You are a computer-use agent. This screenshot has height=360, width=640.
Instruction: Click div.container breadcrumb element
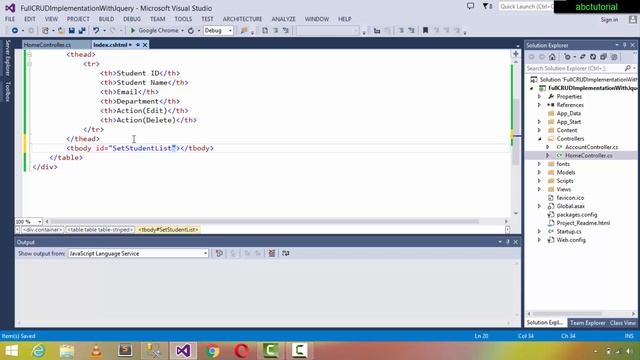click(42, 230)
